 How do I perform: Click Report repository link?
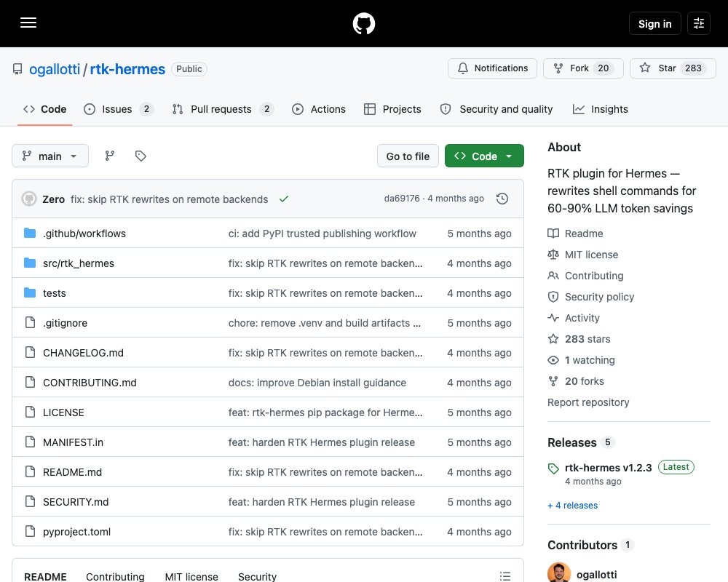588,402
